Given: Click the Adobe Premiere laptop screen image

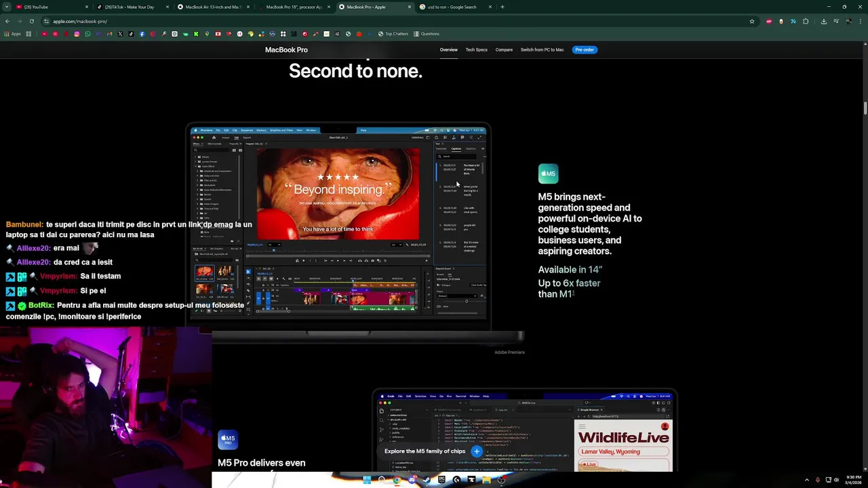Looking at the screenshot, I should pyautogui.click(x=338, y=222).
